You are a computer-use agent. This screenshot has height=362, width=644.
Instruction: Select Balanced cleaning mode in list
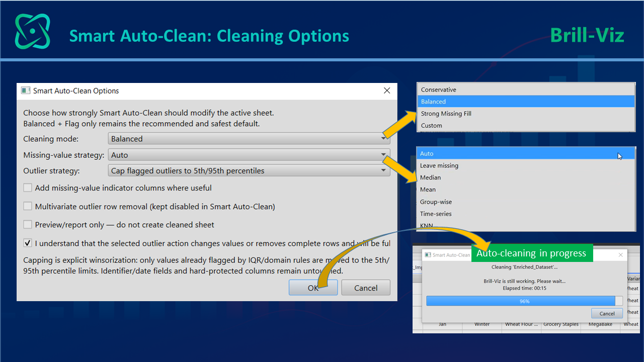click(526, 102)
